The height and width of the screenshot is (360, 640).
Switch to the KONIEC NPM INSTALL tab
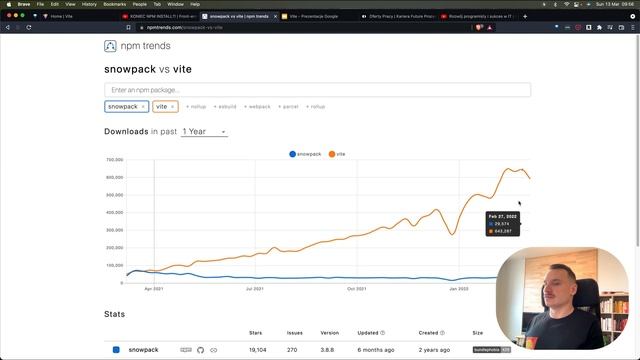159,16
